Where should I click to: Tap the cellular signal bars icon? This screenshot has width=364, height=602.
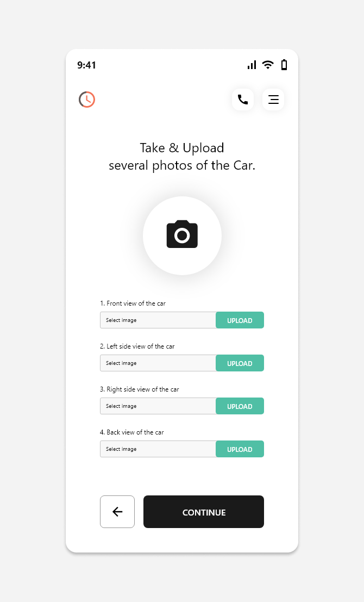(x=252, y=65)
